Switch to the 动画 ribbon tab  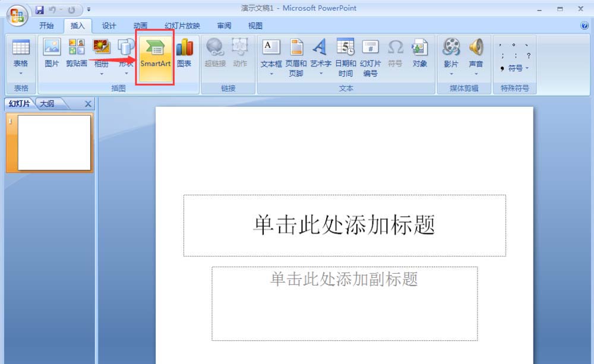[140, 26]
